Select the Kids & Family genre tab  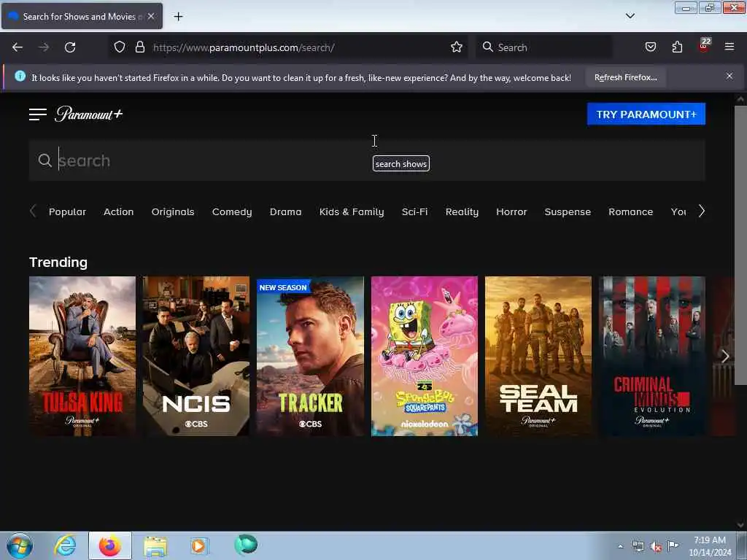pyautogui.click(x=352, y=212)
